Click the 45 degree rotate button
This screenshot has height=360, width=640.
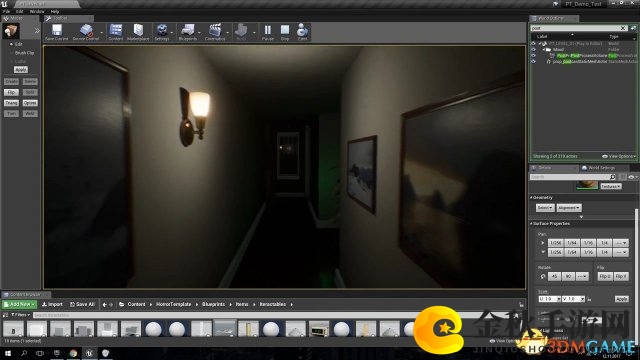pyautogui.click(x=554, y=276)
